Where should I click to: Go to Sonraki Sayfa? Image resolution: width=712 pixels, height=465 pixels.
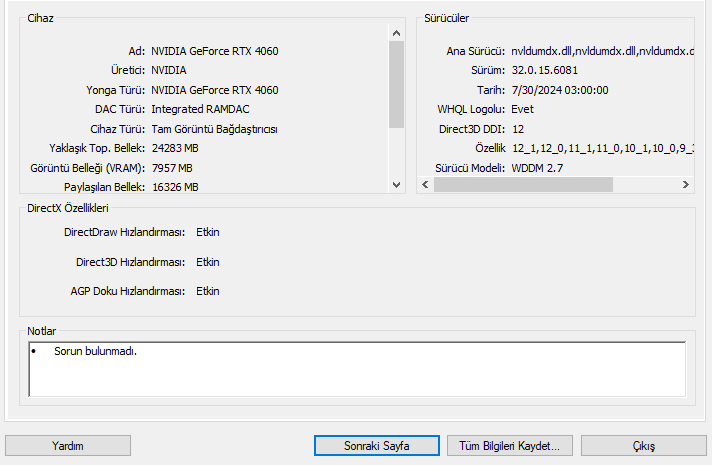[376, 445]
